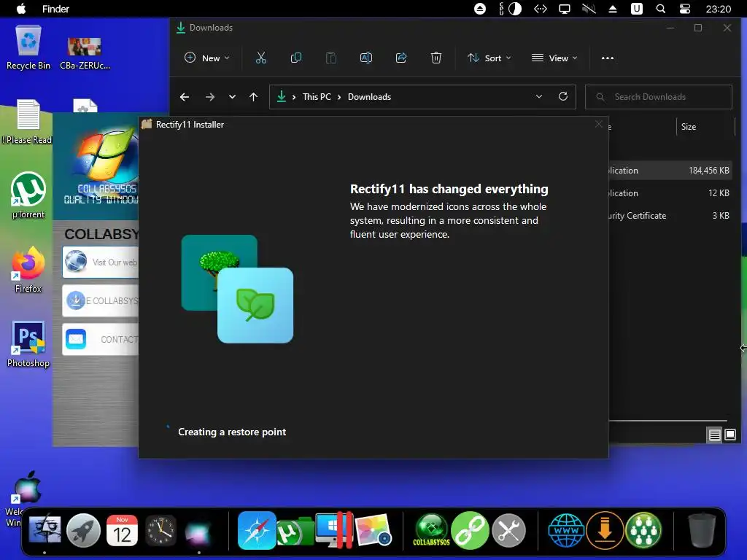Launch Photoshop from the desktop shortcut
The image size is (747, 560).
point(28,344)
